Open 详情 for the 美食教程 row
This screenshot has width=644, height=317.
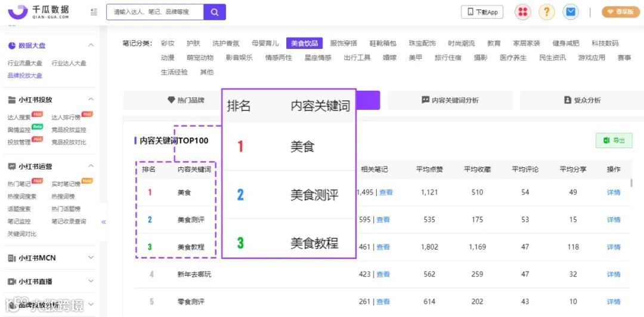(x=614, y=247)
